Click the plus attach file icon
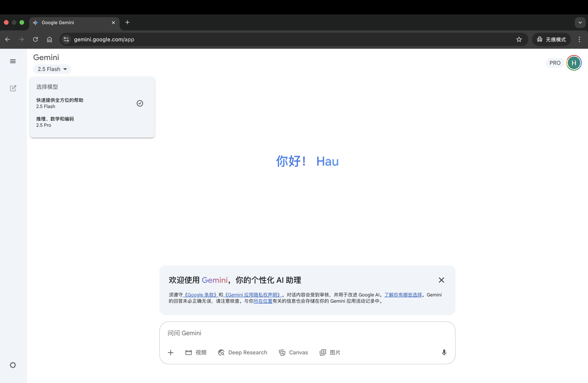This screenshot has height=383, width=588. (x=170, y=352)
